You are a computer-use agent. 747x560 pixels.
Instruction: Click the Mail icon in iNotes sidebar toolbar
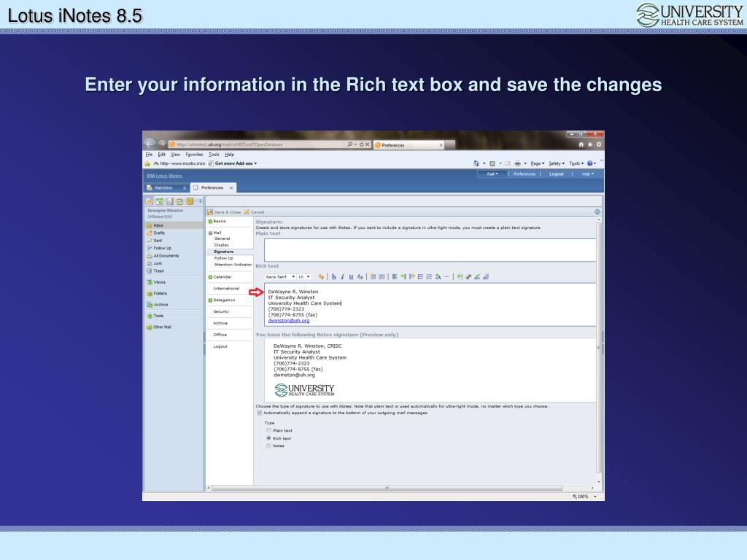pyautogui.click(x=150, y=201)
